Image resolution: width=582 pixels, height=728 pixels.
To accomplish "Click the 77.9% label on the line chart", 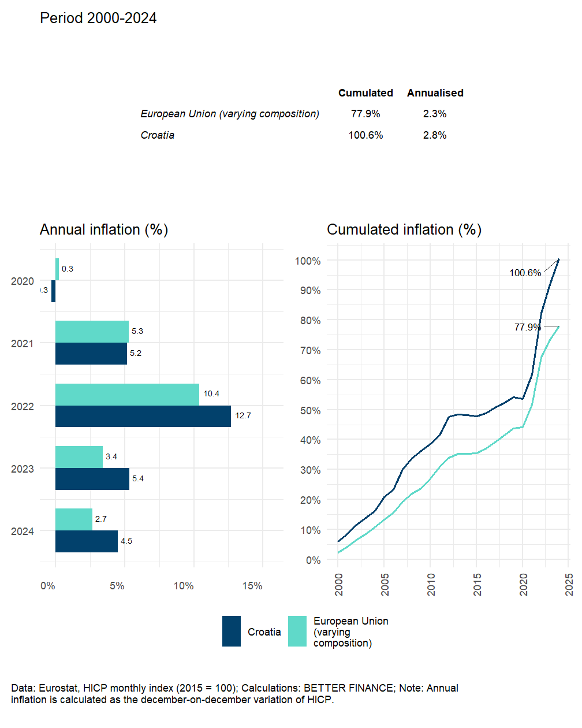I will [x=527, y=327].
